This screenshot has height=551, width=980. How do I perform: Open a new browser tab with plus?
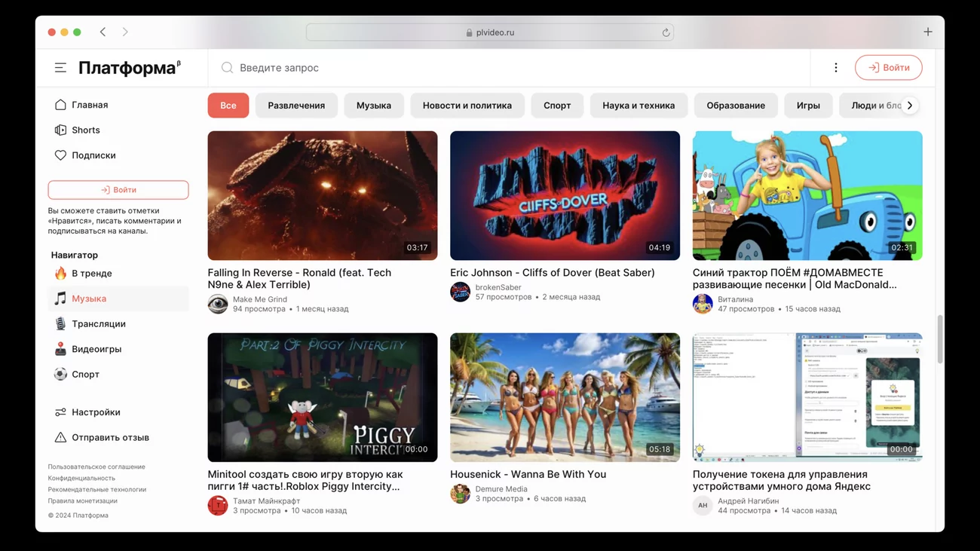click(x=927, y=32)
